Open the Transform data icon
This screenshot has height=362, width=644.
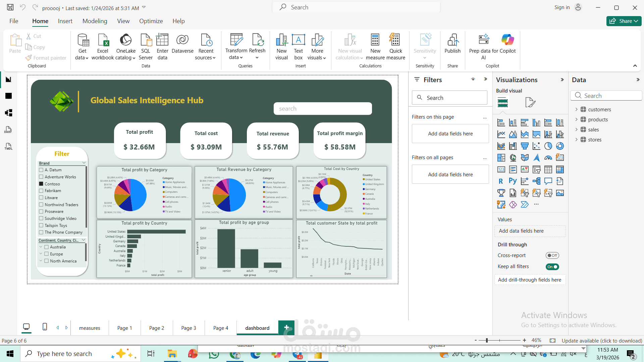[x=236, y=40]
